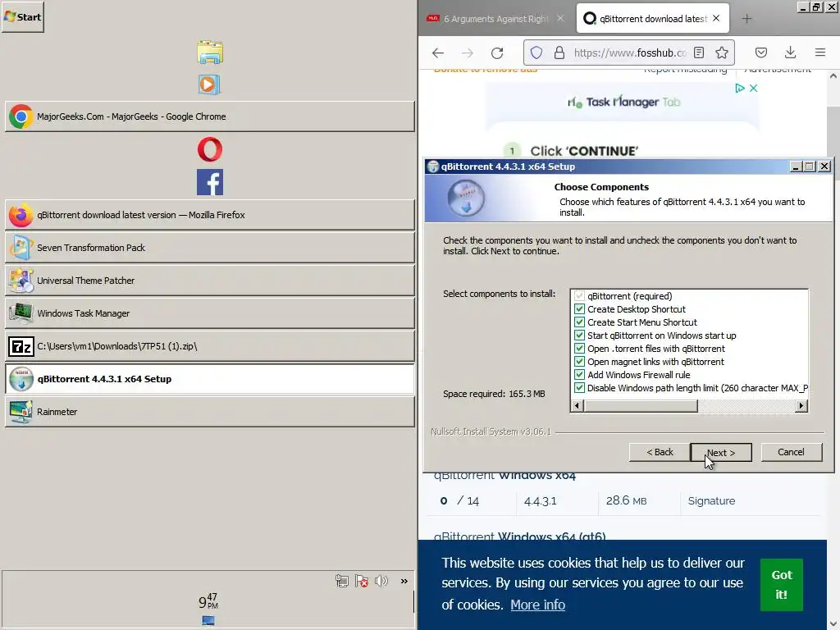Open the Save to Pocket icon
Screen dimensions: 840x630
click(x=760, y=52)
